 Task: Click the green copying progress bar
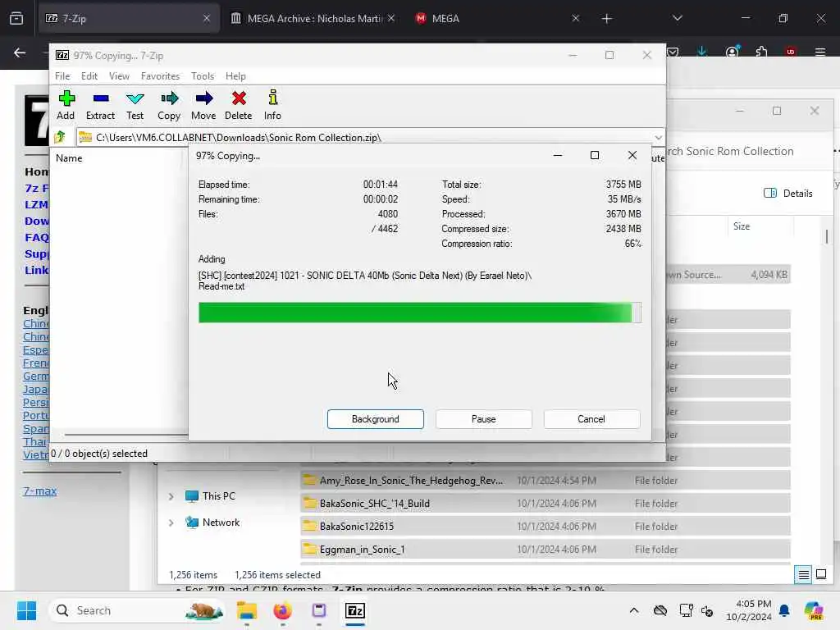(419, 313)
